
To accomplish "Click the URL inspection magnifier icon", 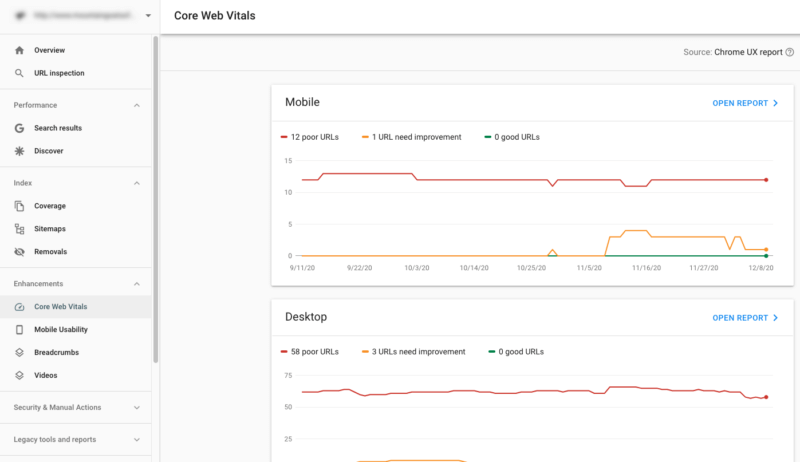I will [19, 73].
